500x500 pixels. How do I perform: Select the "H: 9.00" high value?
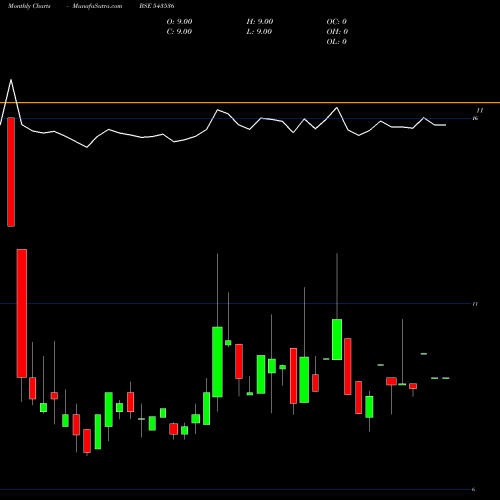coord(260,22)
